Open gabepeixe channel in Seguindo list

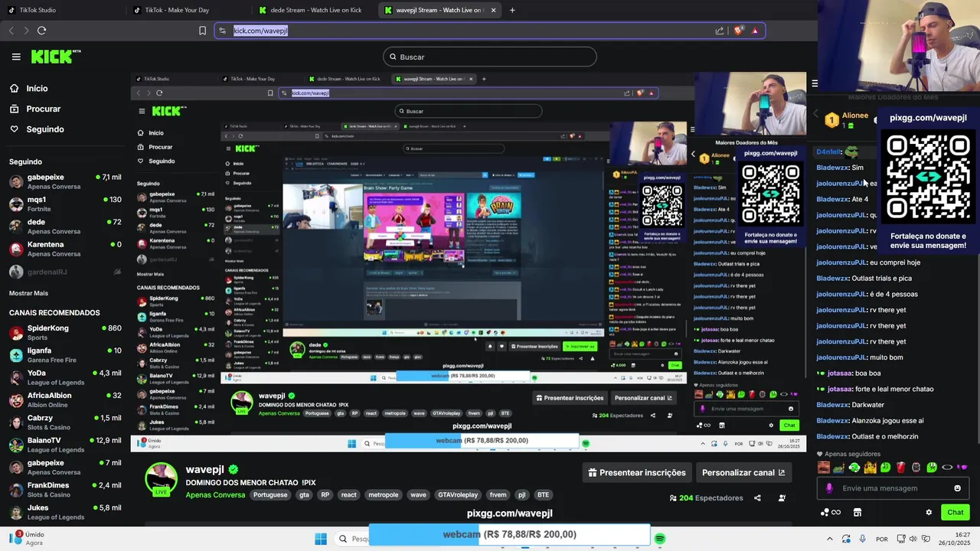pyautogui.click(x=65, y=181)
